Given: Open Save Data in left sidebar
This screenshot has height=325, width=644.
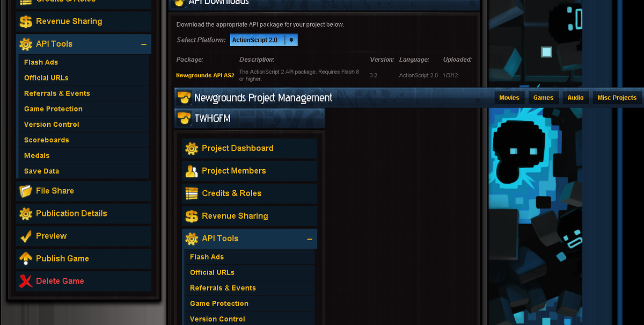Looking at the screenshot, I should click(84, 171).
